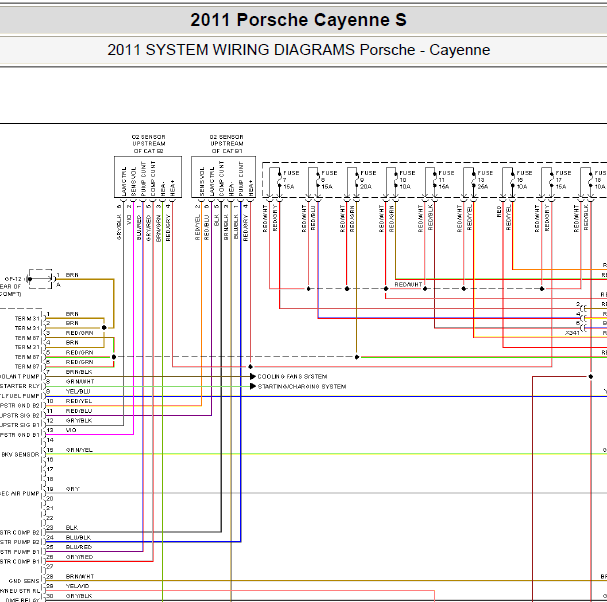This screenshot has height=602, width=607.
Task: Click the 'FUSE 16 10A' label
Action: click(524, 180)
